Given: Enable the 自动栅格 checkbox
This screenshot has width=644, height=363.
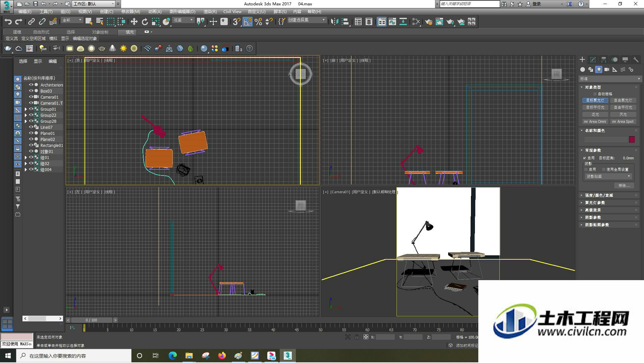Looking at the screenshot, I should pyautogui.click(x=595, y=94).
